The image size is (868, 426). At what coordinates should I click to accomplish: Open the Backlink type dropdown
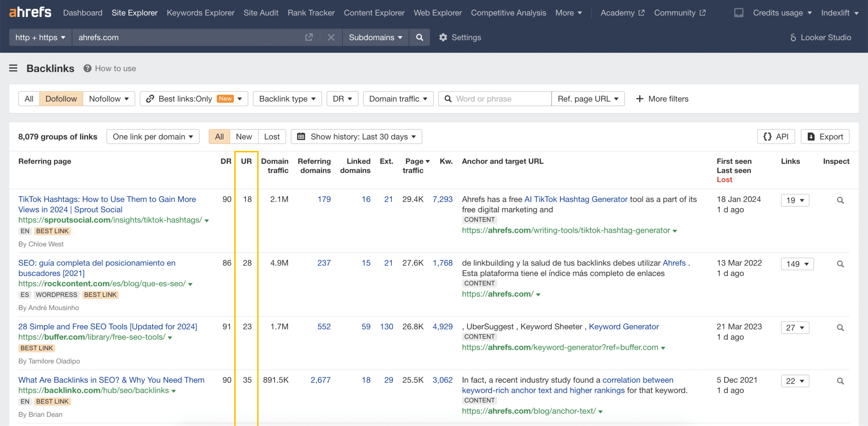pyautogui.click(x=287, y=99)
